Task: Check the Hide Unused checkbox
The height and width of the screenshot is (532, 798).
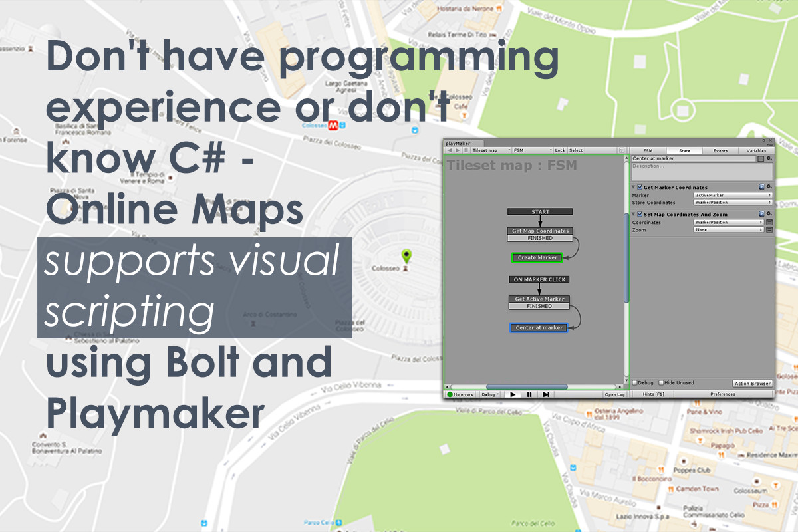Action: [x=662, y=383]
